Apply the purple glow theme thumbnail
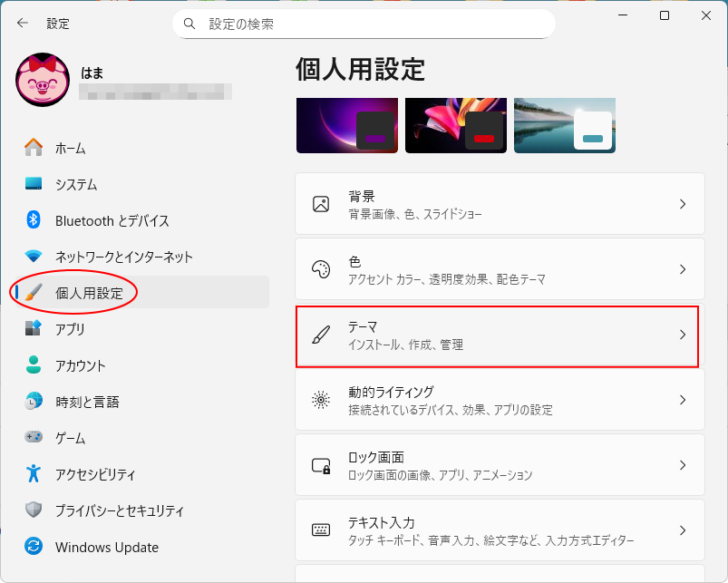728x583 pixels. [347, 125]
